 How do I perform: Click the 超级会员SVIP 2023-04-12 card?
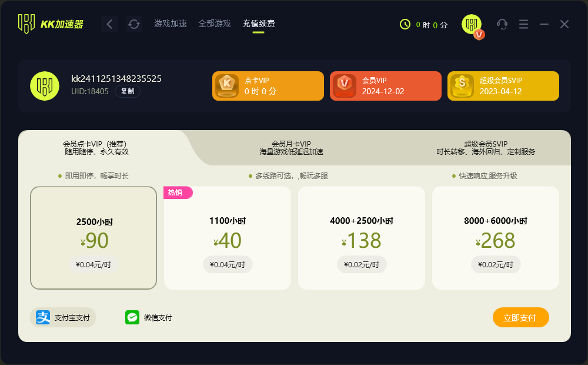503,86
